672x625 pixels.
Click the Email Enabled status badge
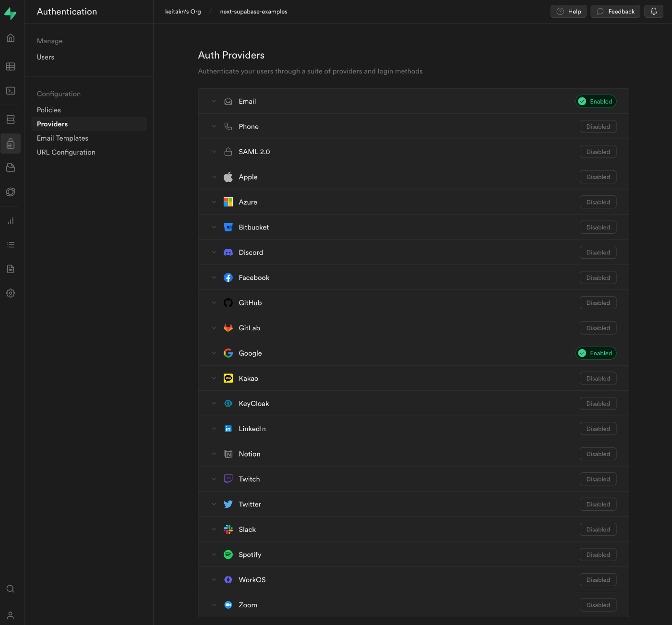coord(596,101)
